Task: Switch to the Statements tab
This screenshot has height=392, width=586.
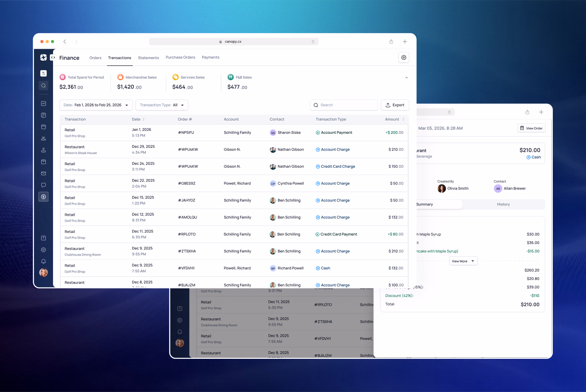Action: (x=148, y=58)
